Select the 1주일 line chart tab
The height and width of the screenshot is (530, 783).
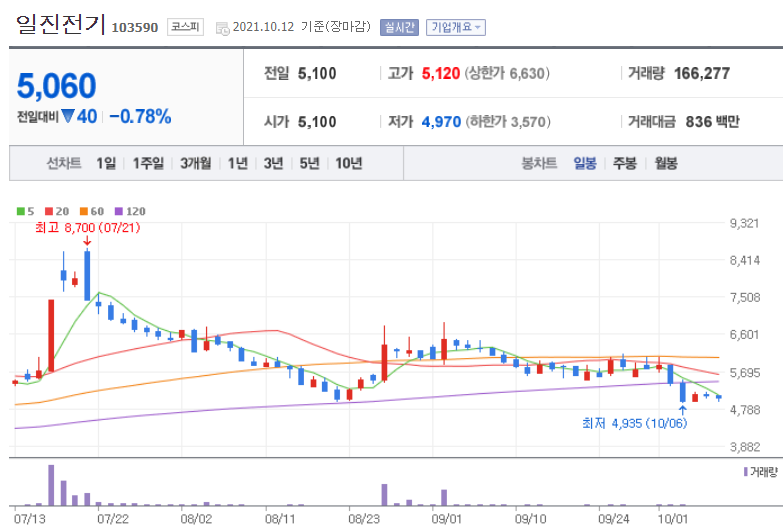click(148, 163)
